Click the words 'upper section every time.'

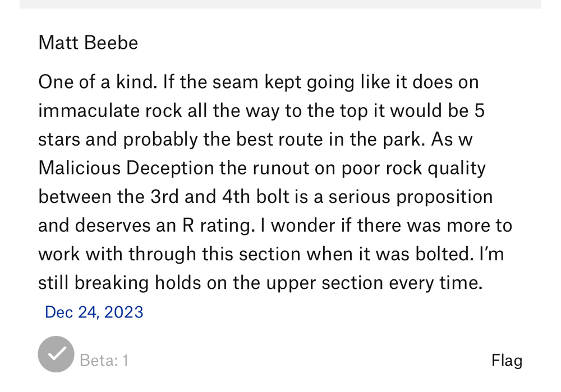pyautogui.click(x=374, y=283)
